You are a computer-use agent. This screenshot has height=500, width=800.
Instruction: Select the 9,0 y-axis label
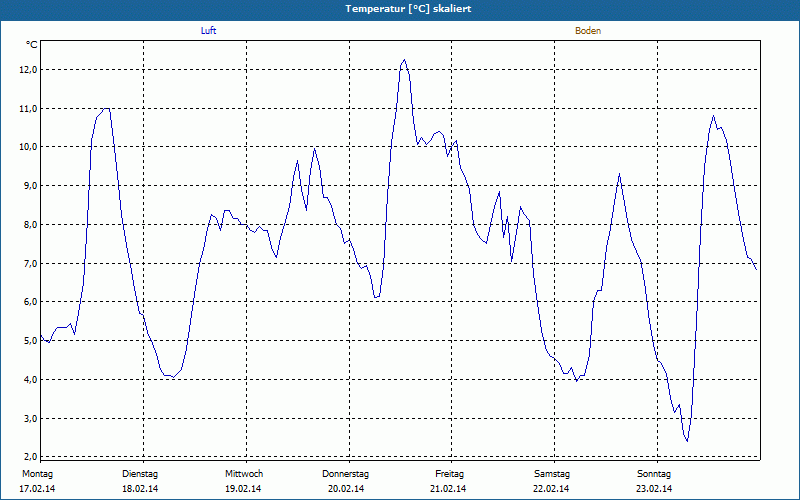pos(30,186)
